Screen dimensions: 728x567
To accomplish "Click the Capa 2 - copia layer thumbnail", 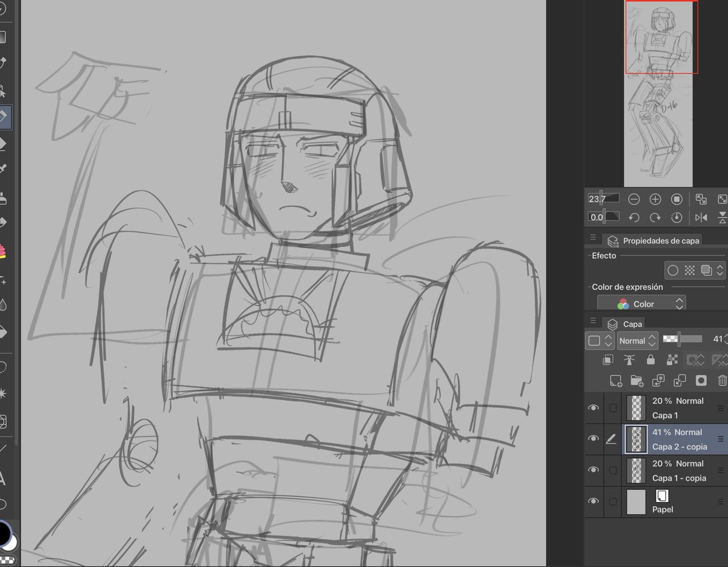I will [x=636, y=440].
